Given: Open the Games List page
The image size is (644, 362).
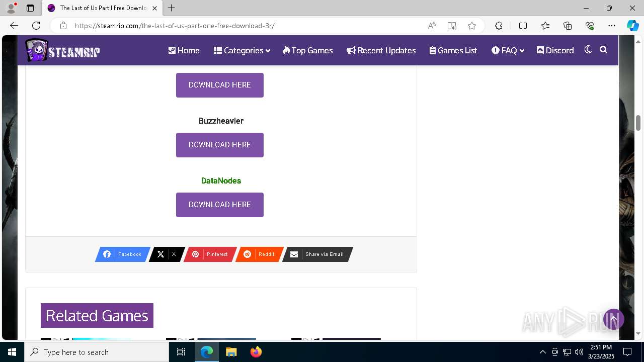Looking at the screenshot, I should coord(453,50).
